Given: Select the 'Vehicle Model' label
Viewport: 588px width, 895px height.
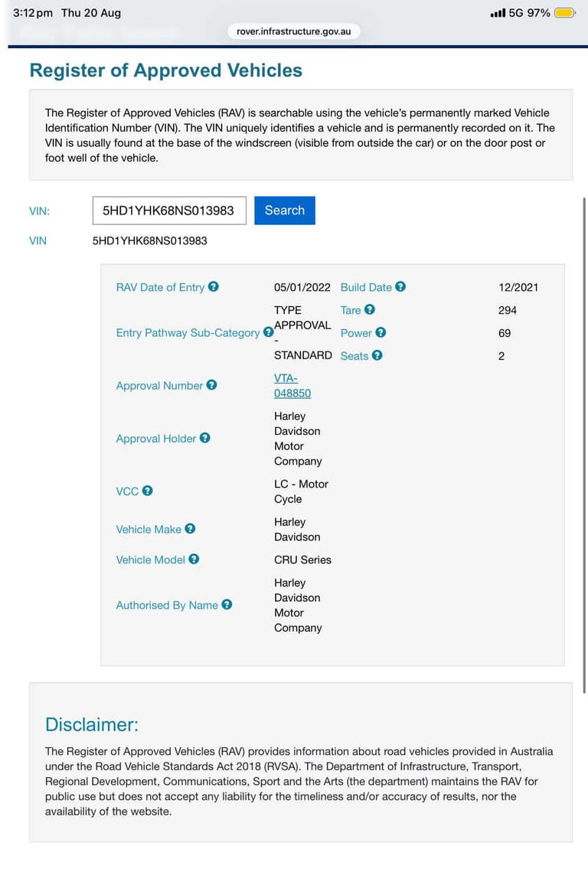Looking at the screenshot, I should (x=151, y=560).
